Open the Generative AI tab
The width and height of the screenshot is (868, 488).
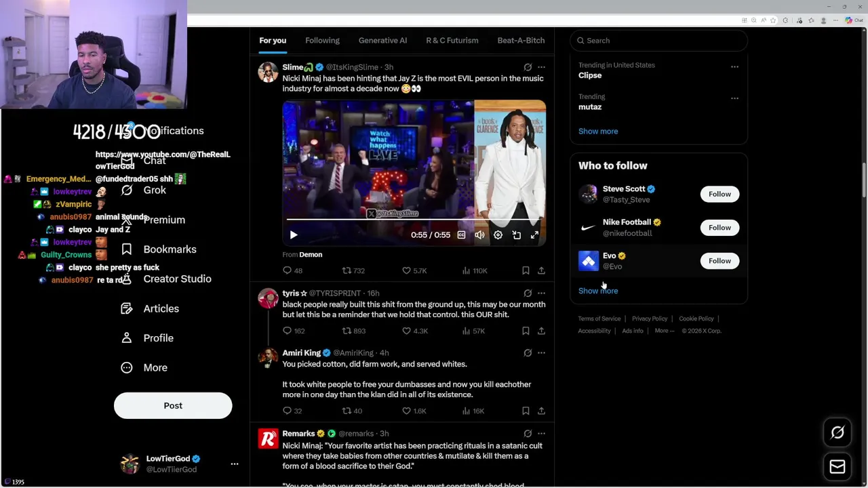[382, 41]
